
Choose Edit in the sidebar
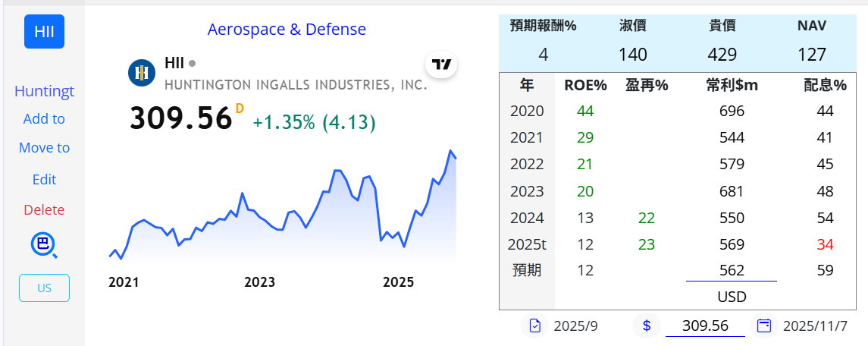[x=44, y=180]
